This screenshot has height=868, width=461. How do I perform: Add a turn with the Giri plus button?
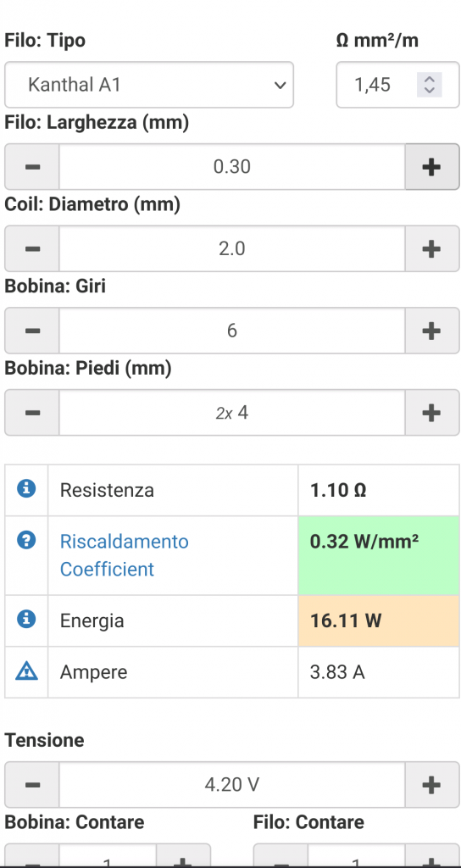tap(431, 331)
